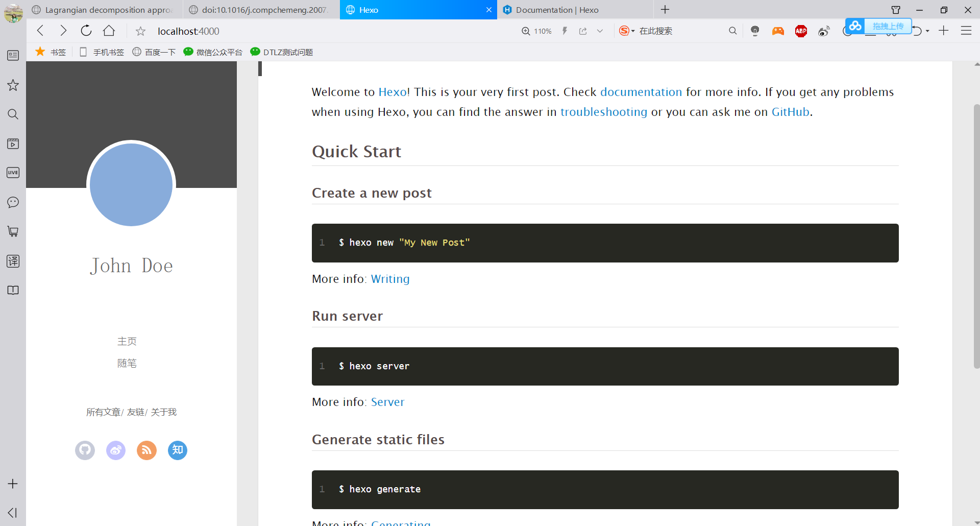Open the Weibo extension in toolbar
The width and height of the screenshot is (980, 526).
click(824, 31)
